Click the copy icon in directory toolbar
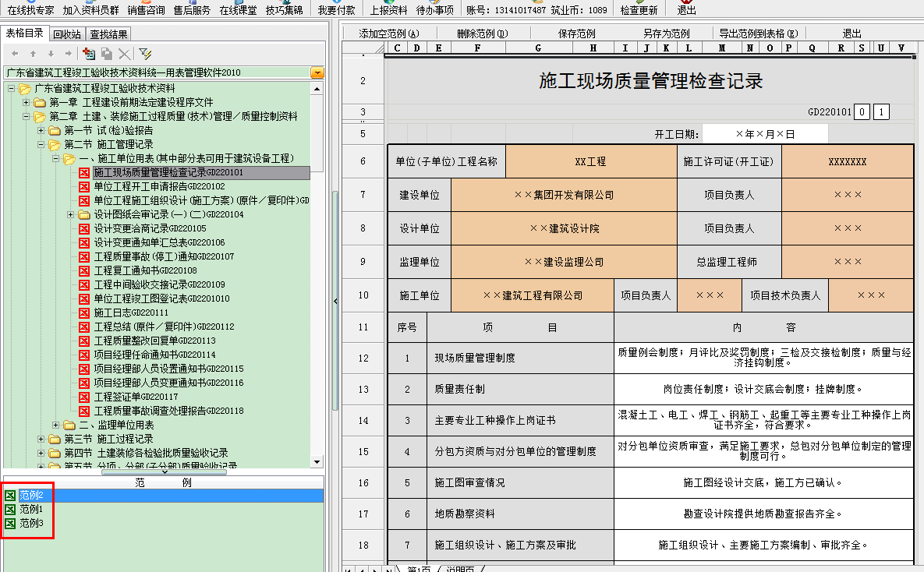924x572 pixels. click(107, 54)
